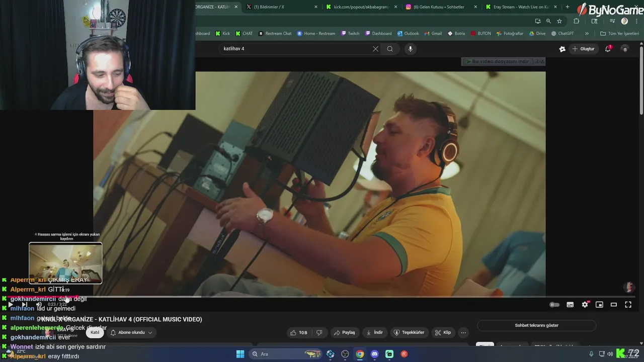Select the ORGANİZE - KATLİHAV YouTube tab
The width and height of the screenshot is (644, 362).
pos(217,7)
